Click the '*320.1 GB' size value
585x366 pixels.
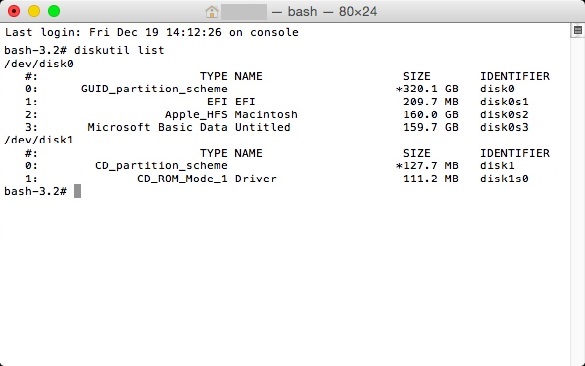pos(427,89)
